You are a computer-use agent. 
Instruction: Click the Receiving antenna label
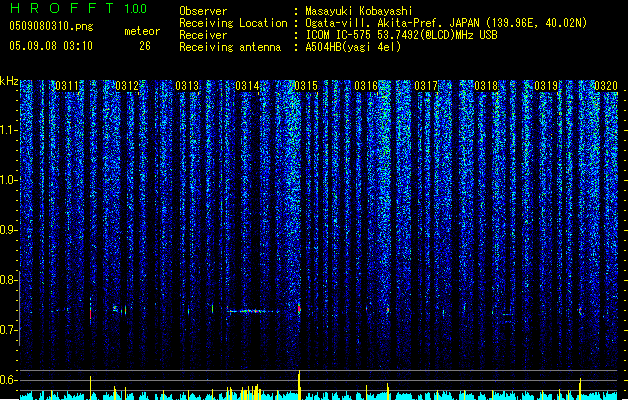coord(230,47)
